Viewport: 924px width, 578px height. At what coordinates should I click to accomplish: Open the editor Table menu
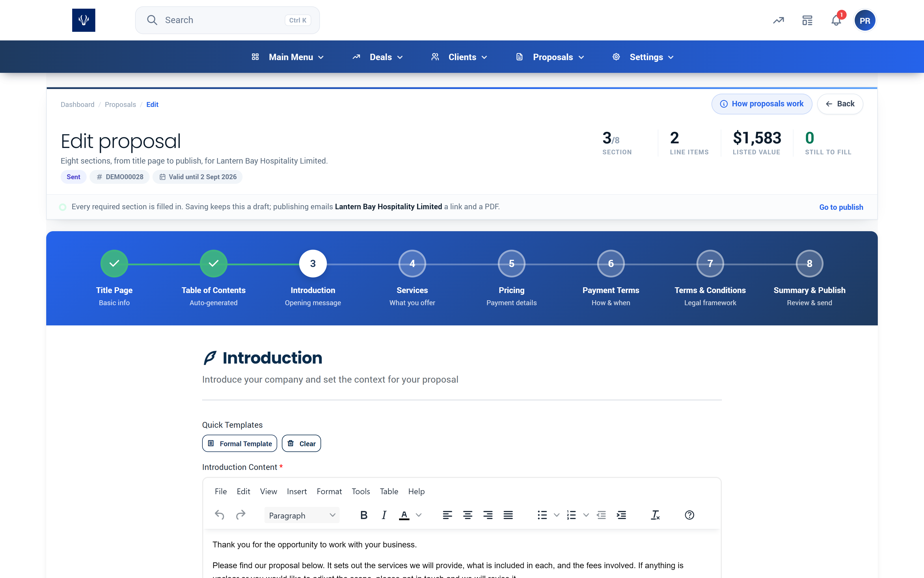click(x=389, y=491)
